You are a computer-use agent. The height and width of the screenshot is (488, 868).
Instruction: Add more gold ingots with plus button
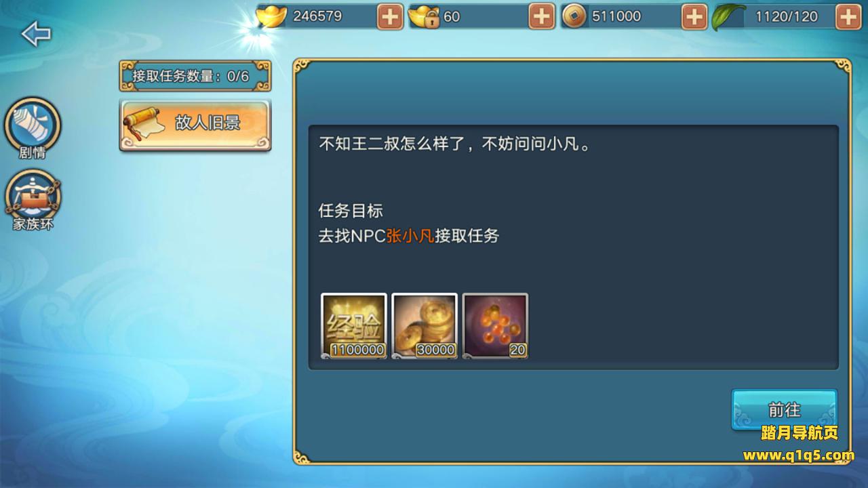(x=389, y=16)
